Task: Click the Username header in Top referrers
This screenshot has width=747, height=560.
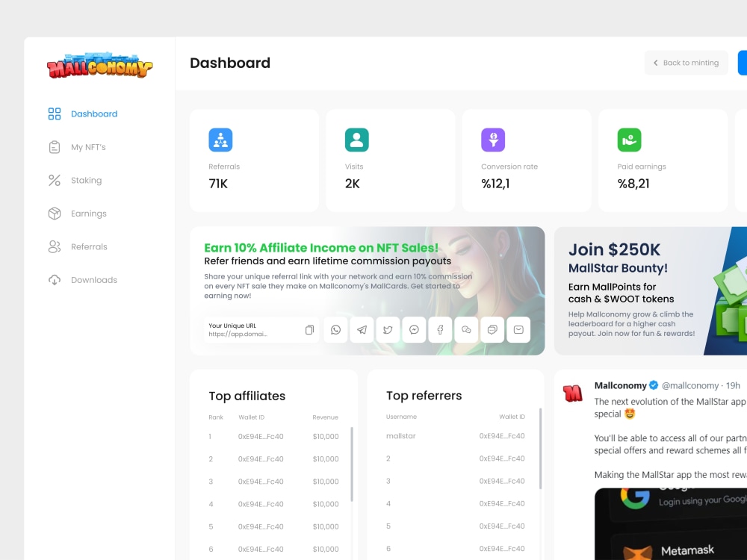Action: (401, 417)
